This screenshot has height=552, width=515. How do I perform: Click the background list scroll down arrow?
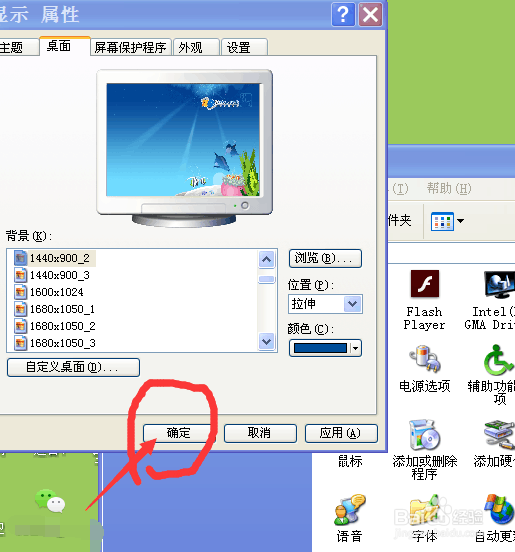tap(266, 341)
